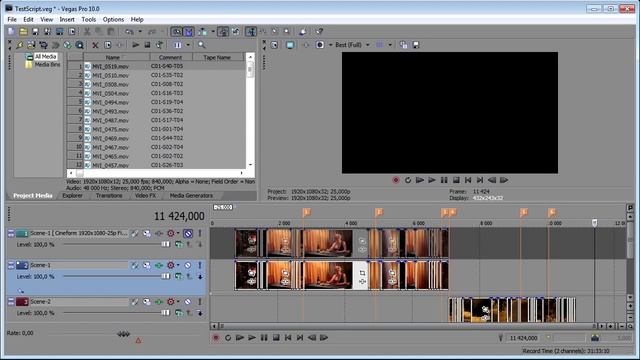
Task: Toggle mute on track 1 Cineform
Action: click(188, 233)
